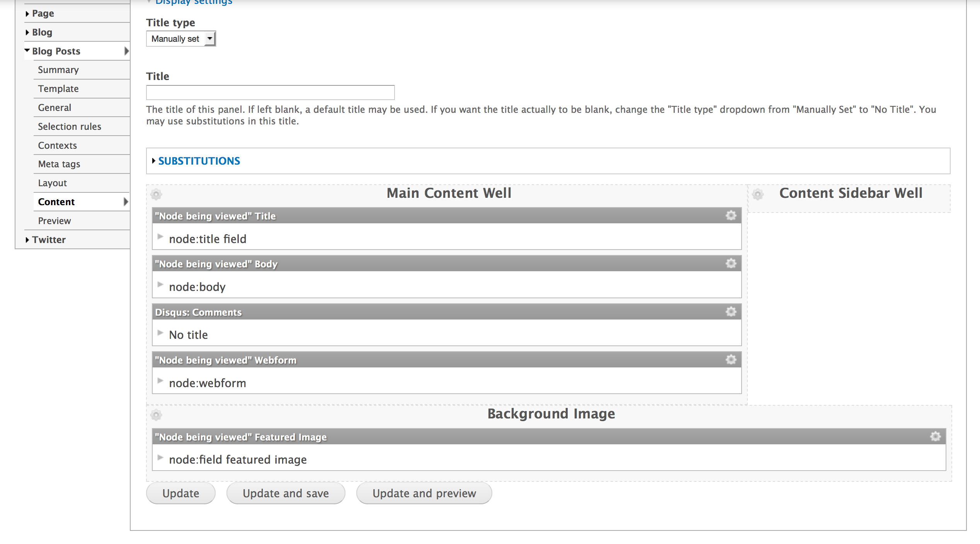This screenshot has height=544, width=980.
Task: Click the settings gear on 'Node being viewed' Title
Action: coord(731,215)
